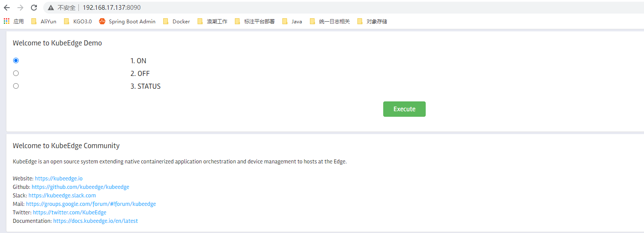This screenshot has height=233, width=644.
Task: Open the Java bookmark folder
Action: (292, 21)
